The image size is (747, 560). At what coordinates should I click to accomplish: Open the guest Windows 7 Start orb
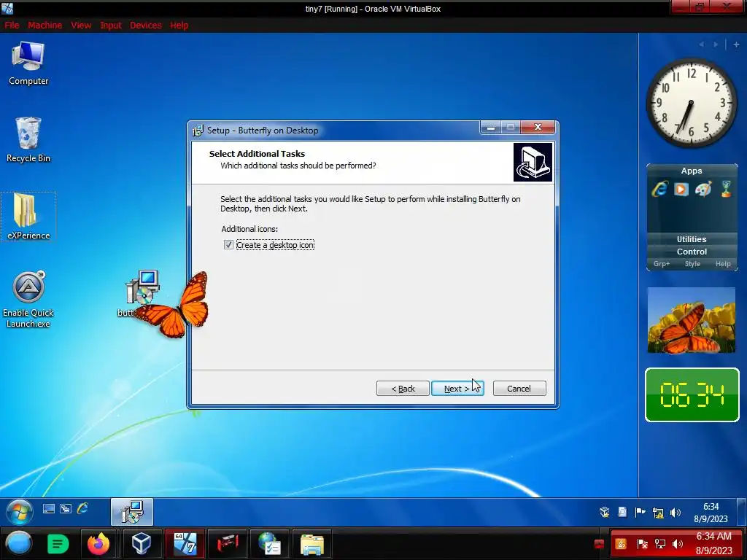(x=20, y=512)
